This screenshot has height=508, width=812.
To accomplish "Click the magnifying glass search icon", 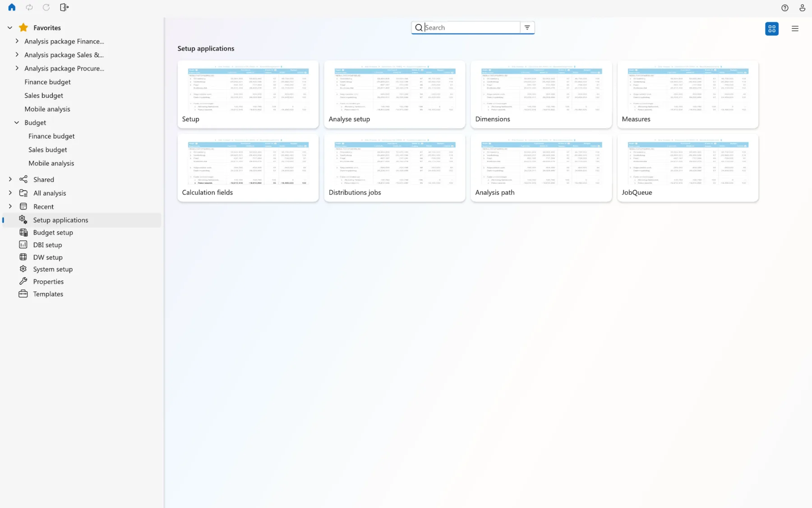I will [x=419, y=28].
